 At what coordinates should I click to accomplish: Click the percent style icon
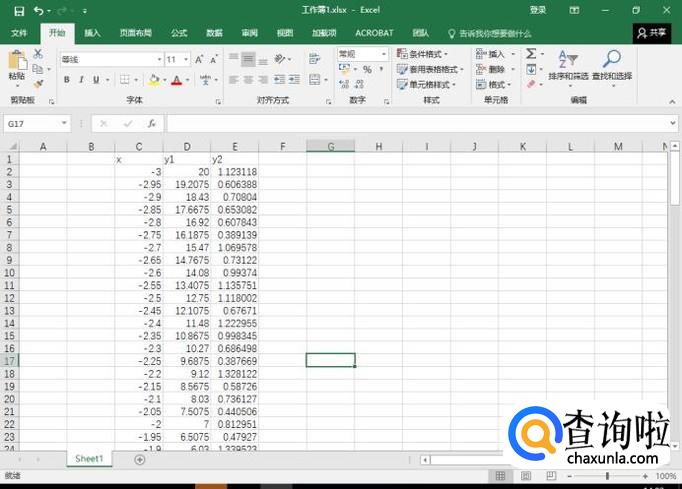(368, 69)
